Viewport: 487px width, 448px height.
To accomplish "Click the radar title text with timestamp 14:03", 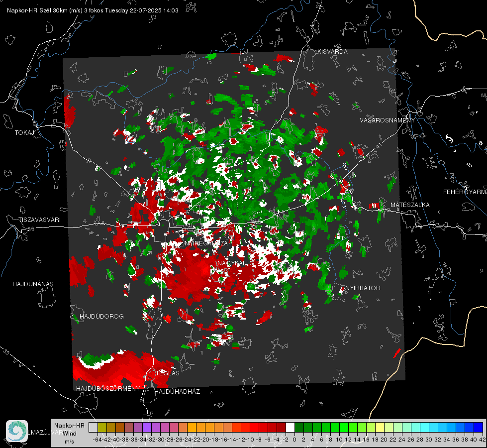I will pos(93,10).
